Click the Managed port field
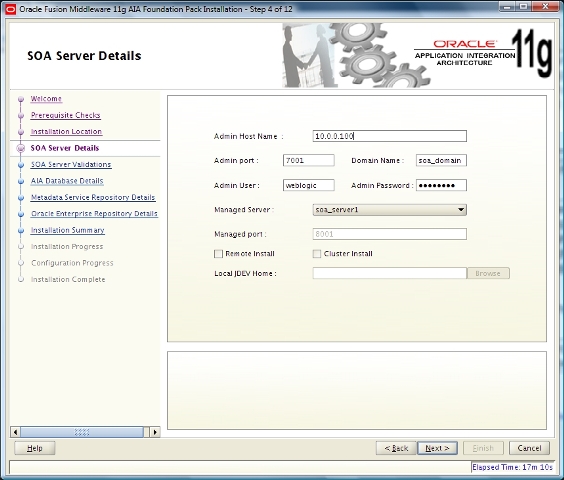 (x=390, y=234)
